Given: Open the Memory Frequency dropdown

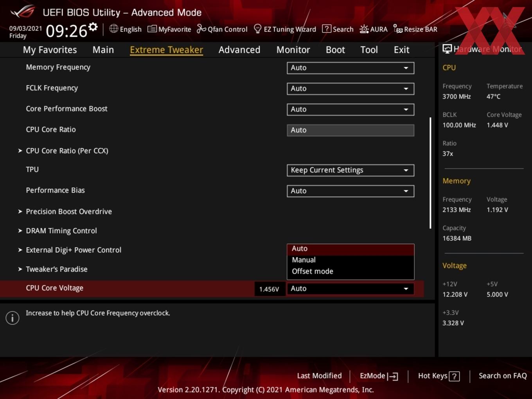Looking at the screenshot, I should tap(350, 68).
